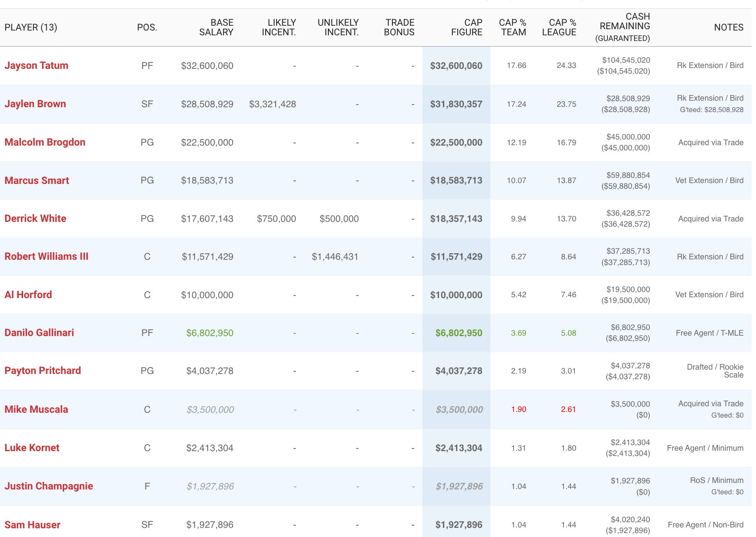Viewport: 756px width, 537px height.
Task: Click on Al Horford's name
Action: pyautogui.click(x=28, y=295)
